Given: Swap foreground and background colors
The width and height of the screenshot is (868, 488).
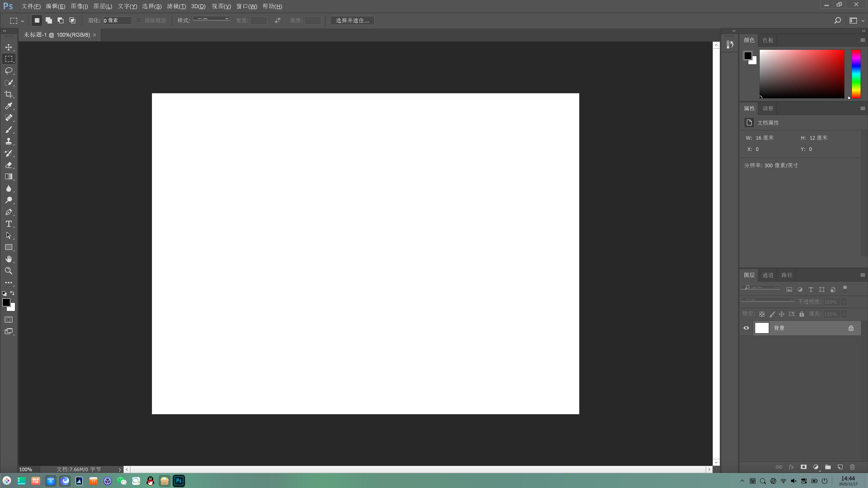Looking at the screenshot, I should (12, 293).
